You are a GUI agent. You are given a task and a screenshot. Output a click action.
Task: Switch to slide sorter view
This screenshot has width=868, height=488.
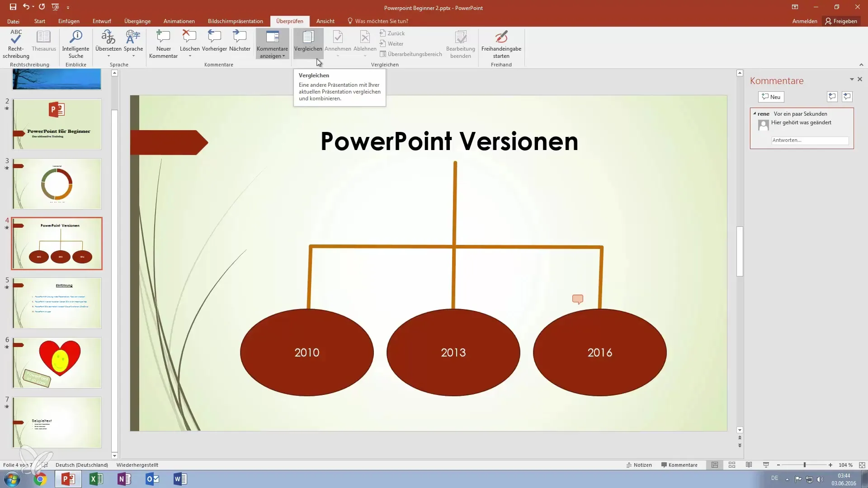(732, 465)
